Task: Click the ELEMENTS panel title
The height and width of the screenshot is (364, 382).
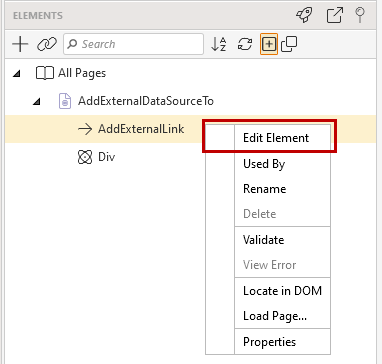Action: 38,16
